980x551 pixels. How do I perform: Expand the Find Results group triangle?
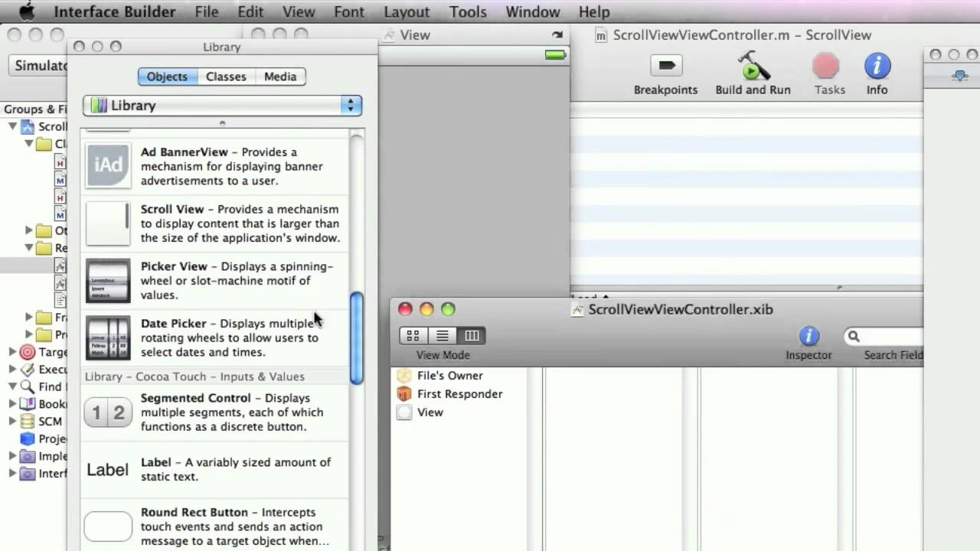(x=12, y=386)
